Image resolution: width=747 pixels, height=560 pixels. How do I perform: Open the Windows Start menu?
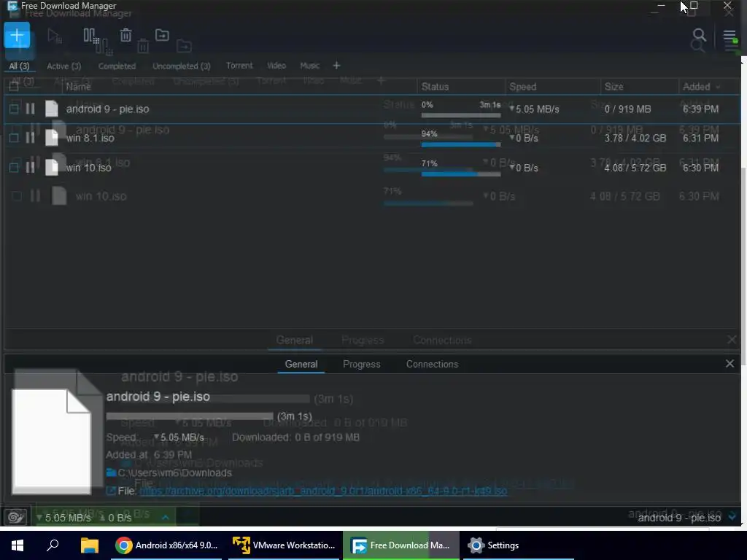point(18,545)
